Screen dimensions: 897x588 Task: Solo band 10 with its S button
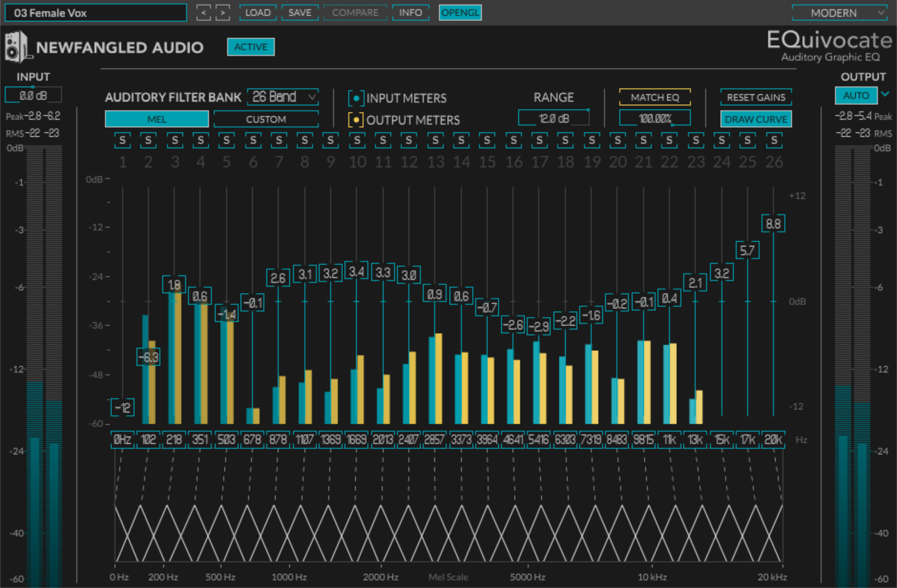(x=357, y=140)
